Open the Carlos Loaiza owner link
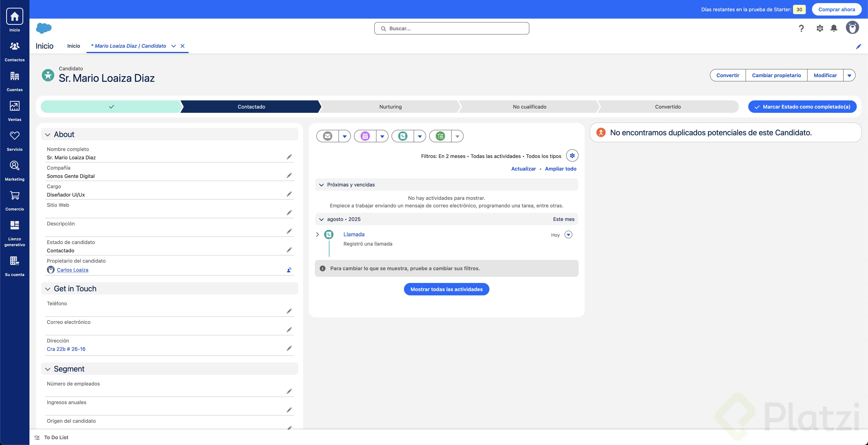This screenshot has height=445, width=868. [72, 270]
